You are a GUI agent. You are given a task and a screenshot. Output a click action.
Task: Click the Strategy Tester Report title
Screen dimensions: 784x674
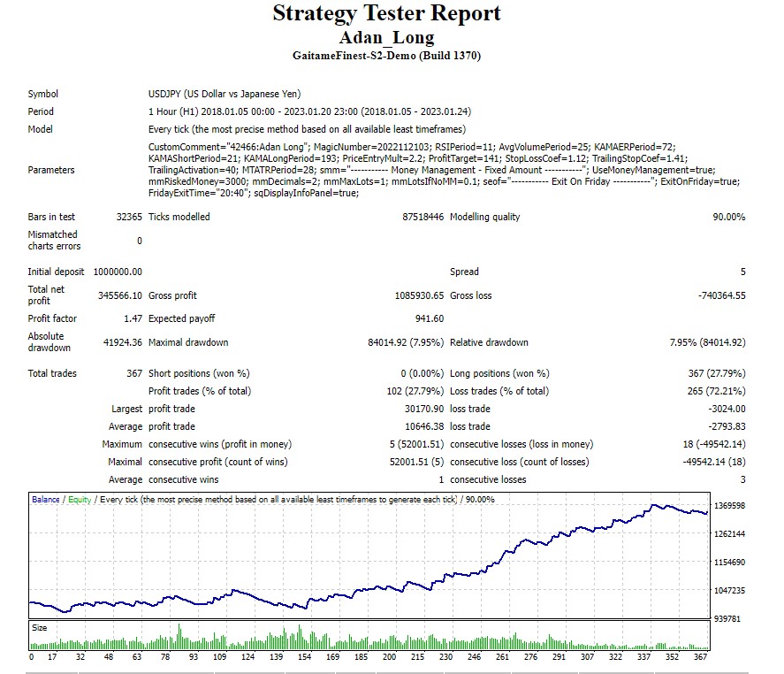tap(386, 14)
